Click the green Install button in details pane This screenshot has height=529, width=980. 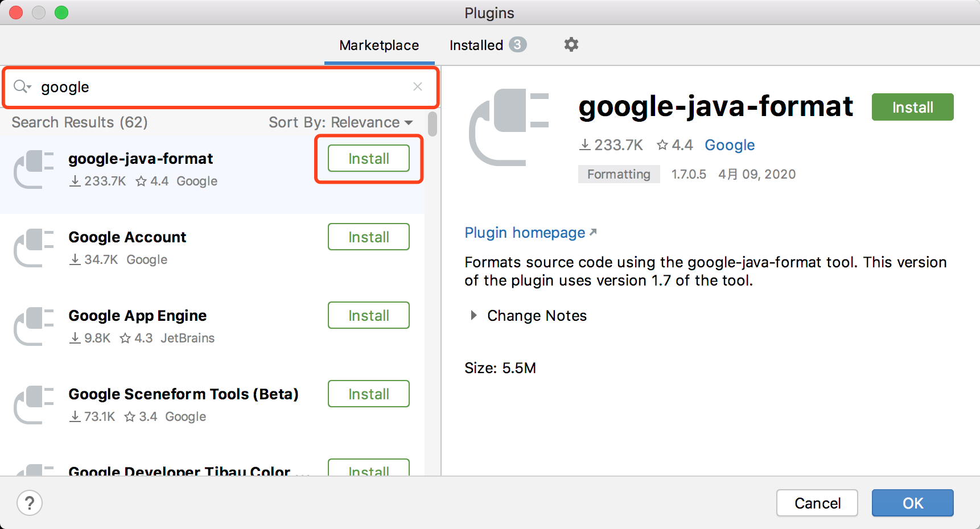[x=912, y=108]
